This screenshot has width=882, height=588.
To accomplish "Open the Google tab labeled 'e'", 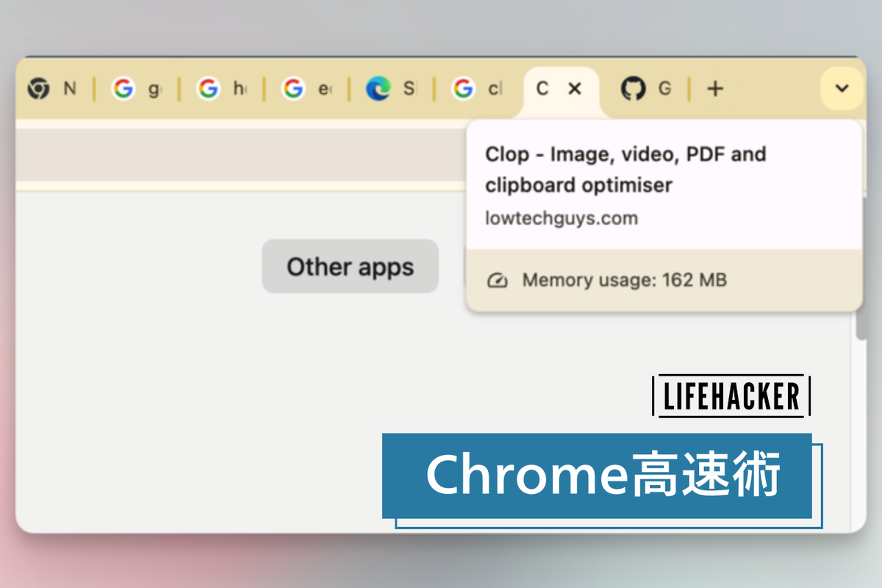I will pos(306,89).
